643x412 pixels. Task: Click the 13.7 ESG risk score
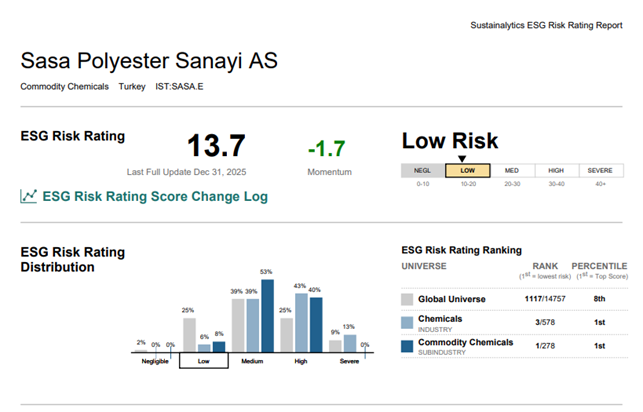[216, 146]
